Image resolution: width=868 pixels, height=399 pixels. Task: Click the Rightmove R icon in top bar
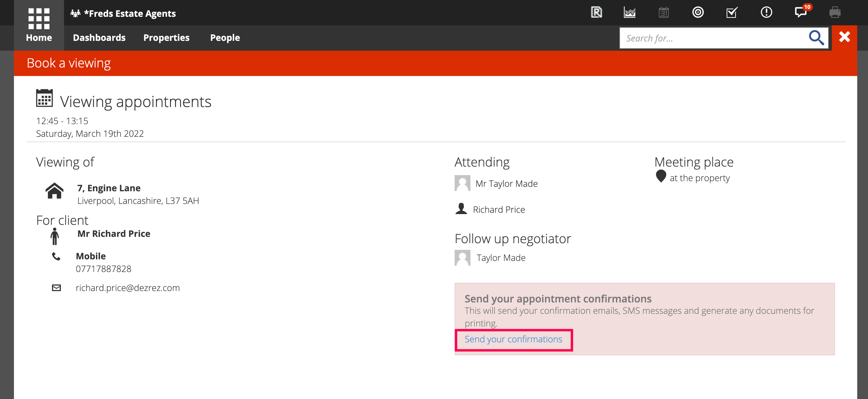tap(596, 12)
